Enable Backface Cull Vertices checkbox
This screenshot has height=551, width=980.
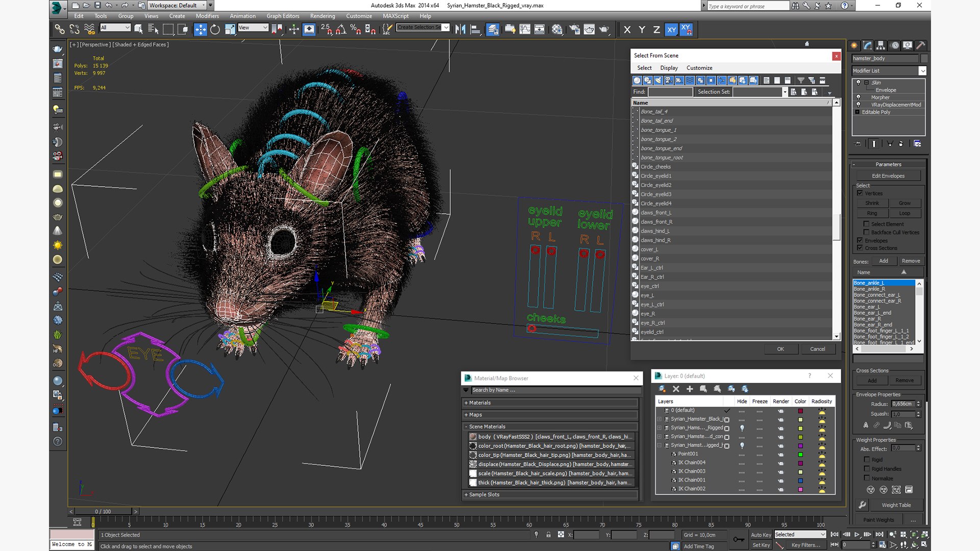coord(866,232)
